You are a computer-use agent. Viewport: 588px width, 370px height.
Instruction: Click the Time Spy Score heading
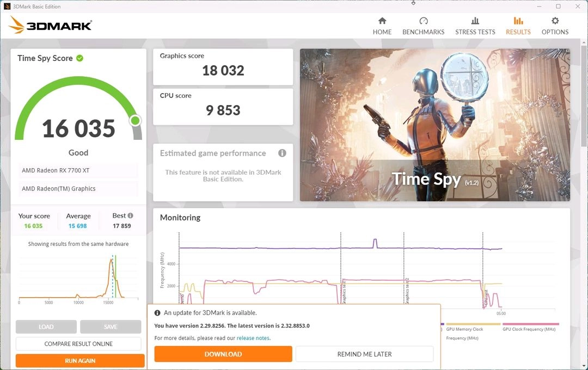coord(45,58)
